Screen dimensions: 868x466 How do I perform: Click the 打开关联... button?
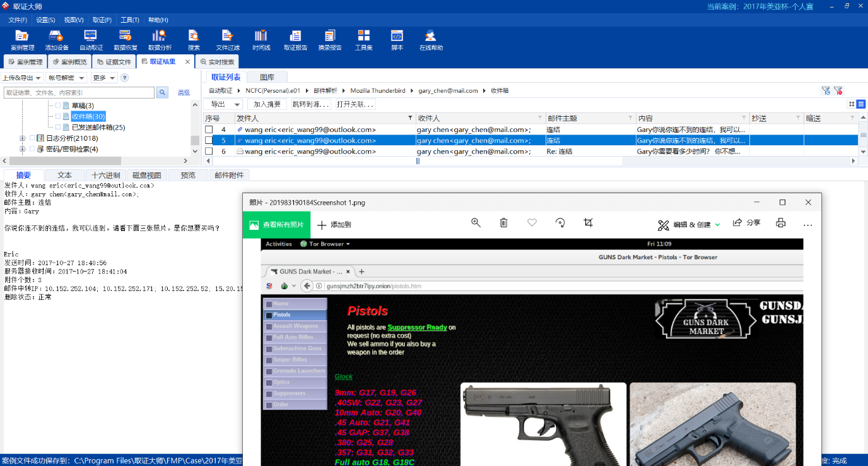pyautogui.click(x=356, y=104)
